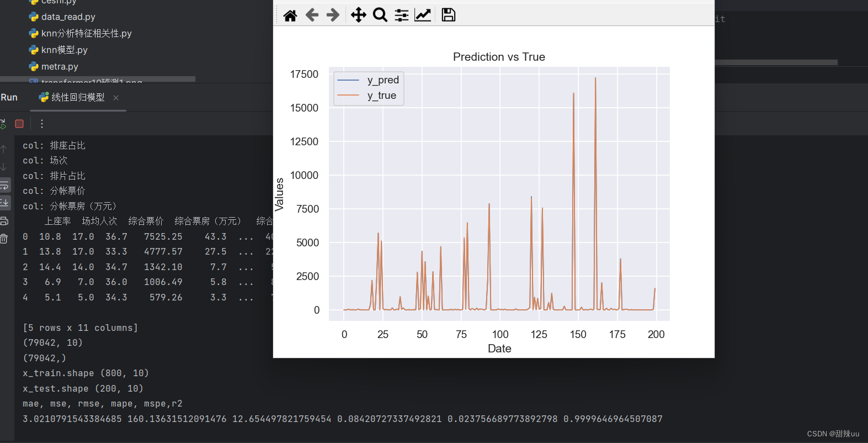Screen dimensions: 868x443
Task: Stop the running process in the Run panel
Action: (19, 124)
